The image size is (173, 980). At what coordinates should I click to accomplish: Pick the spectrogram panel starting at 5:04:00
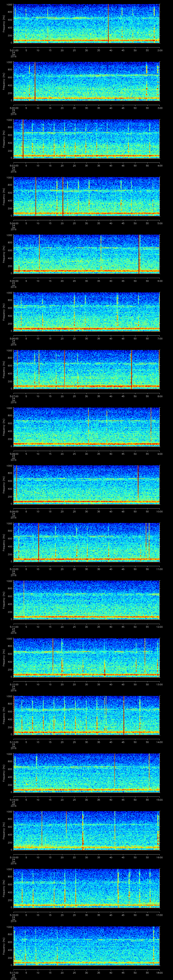point(87,196)
